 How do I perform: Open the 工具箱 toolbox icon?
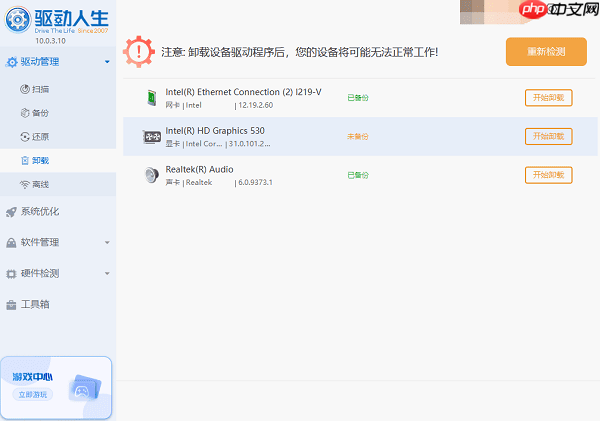pyautogui.click(x=12, y=304)
